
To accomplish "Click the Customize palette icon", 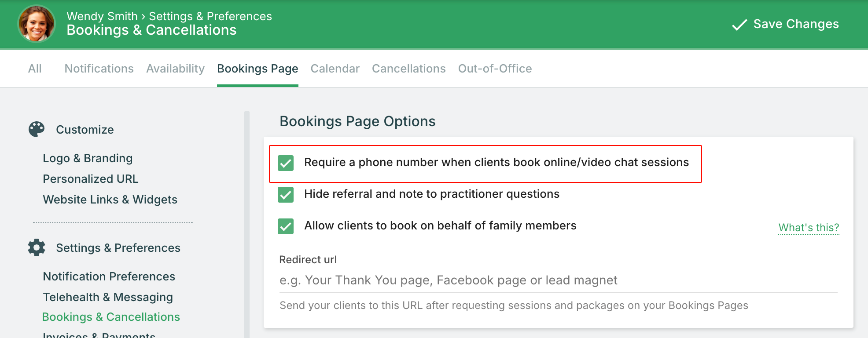I will click(37, 129).
